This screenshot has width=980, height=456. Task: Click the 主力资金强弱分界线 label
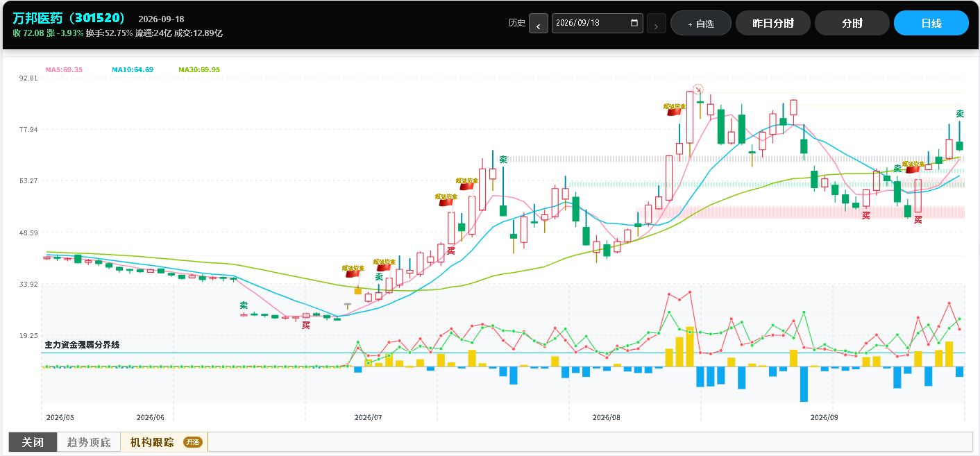(82, 345)
